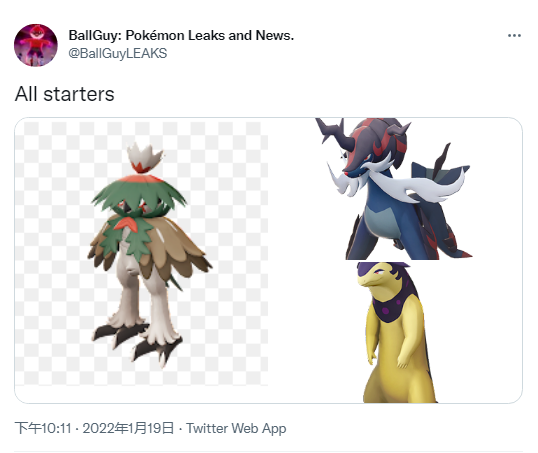This screenshot has width=538, height=453.
Task: Open the bottom-right image of yellow Pokémon
Action: (x=395, y=332)
